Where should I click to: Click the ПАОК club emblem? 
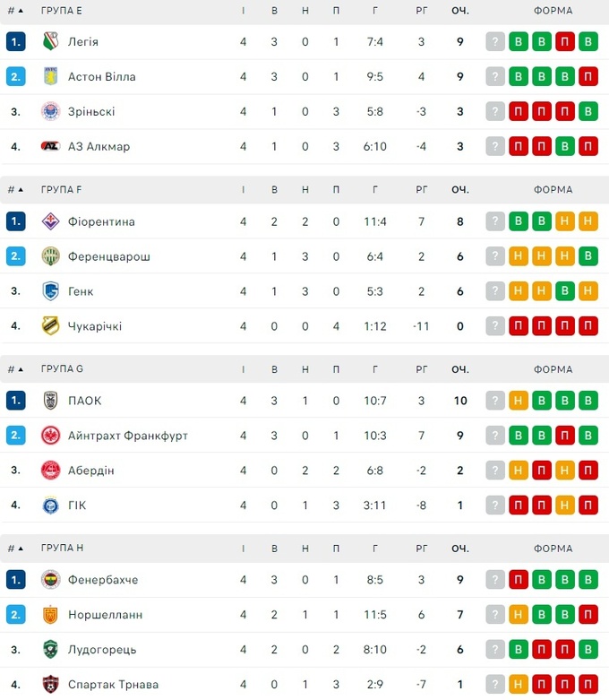(x=50, y=401)
